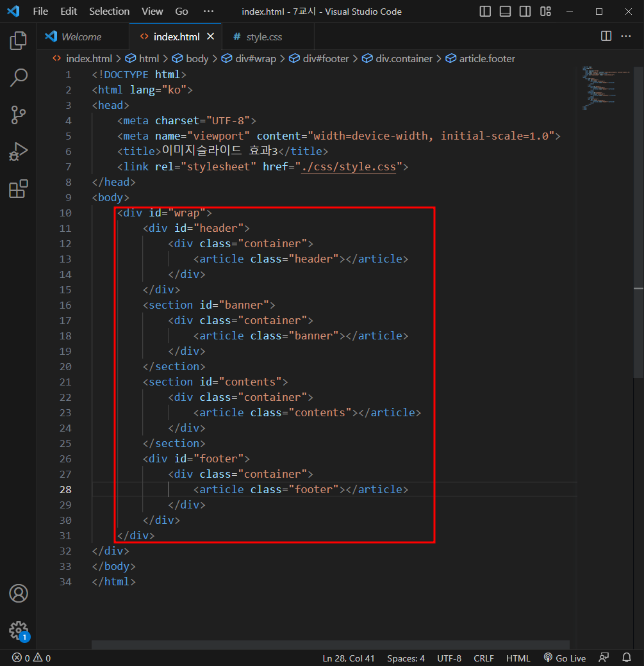Viewport: 644px width, 666px height.
Task: Open the Go menu
Action: tap(181, 12)
